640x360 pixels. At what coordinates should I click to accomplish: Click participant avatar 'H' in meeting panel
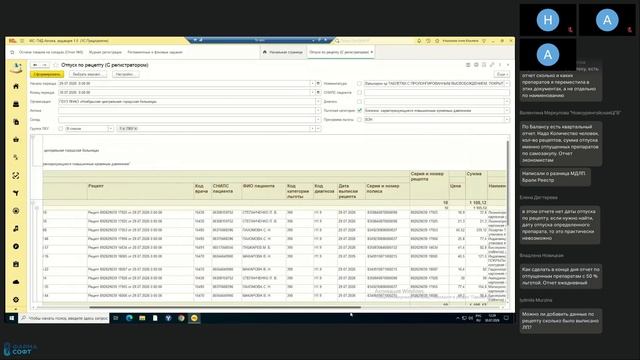click(548, 20)
